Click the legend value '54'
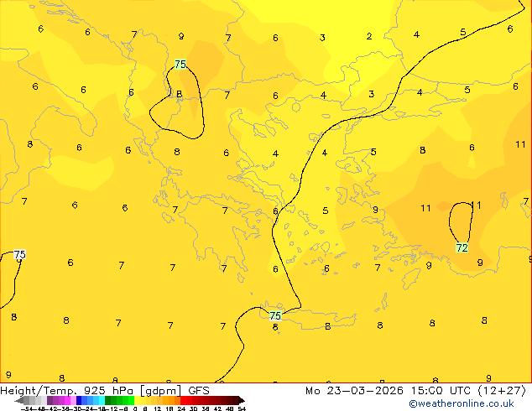532x411 pixels. 242,409
